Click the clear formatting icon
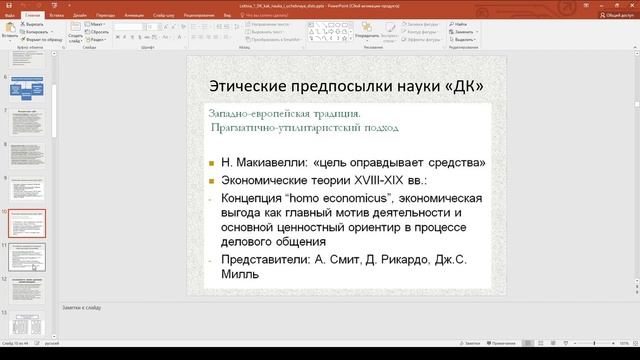The image size is (640, 360). coord(183,27)
